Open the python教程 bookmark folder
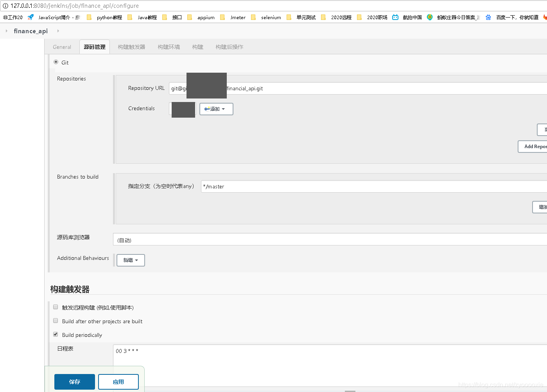 [104, 17]
